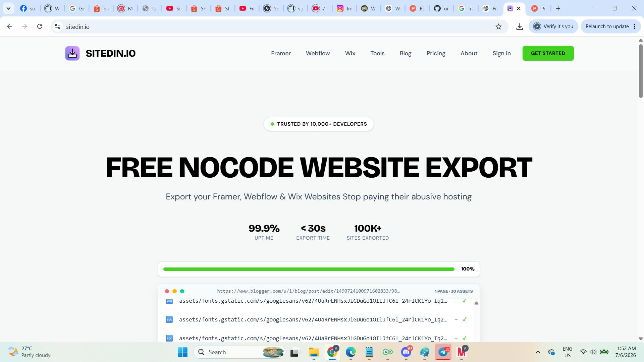Click the '< 30s' export time stat
The image size is (644, 362).
click(x=313, y=232)
